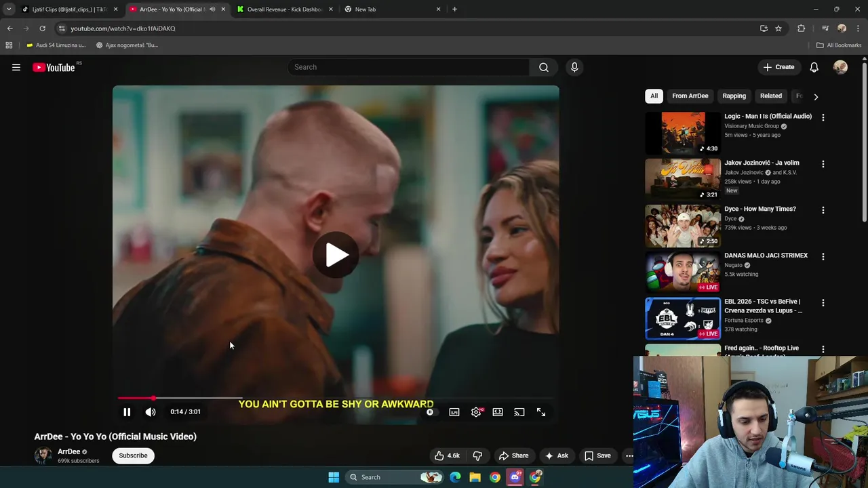Screen dimensions: 868x488
Task: Open Chrome three-dot menu
Action: (x=859, y=28)
